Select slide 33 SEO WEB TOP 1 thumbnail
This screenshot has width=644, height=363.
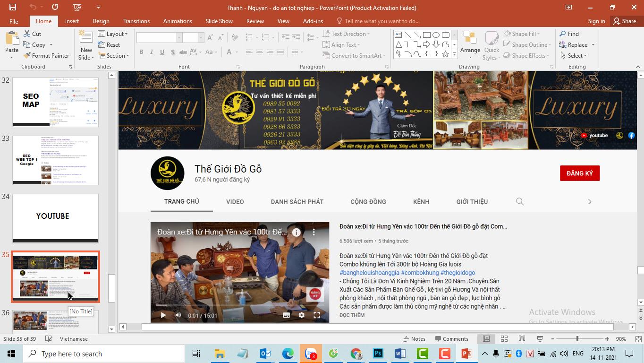[55, 160]
